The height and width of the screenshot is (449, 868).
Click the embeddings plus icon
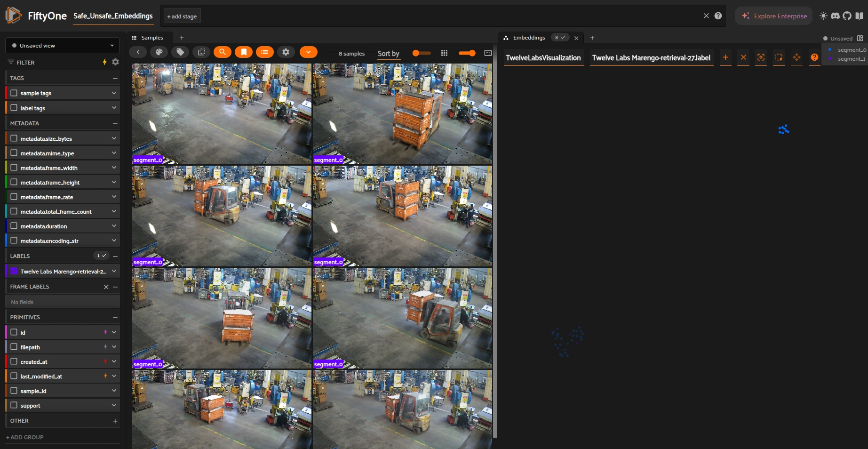(x=725, y=57)
